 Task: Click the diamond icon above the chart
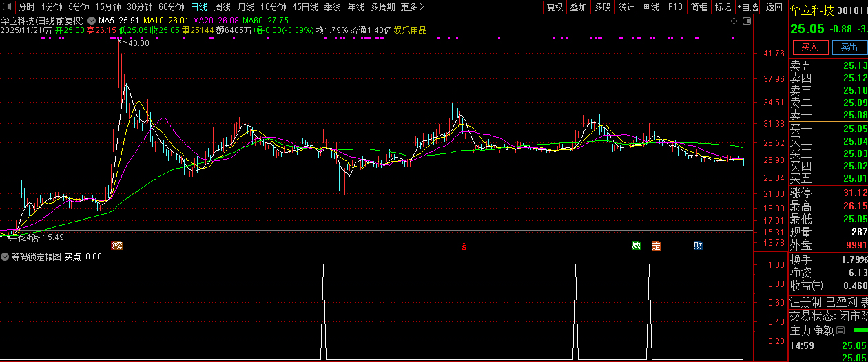pos(734,20)
